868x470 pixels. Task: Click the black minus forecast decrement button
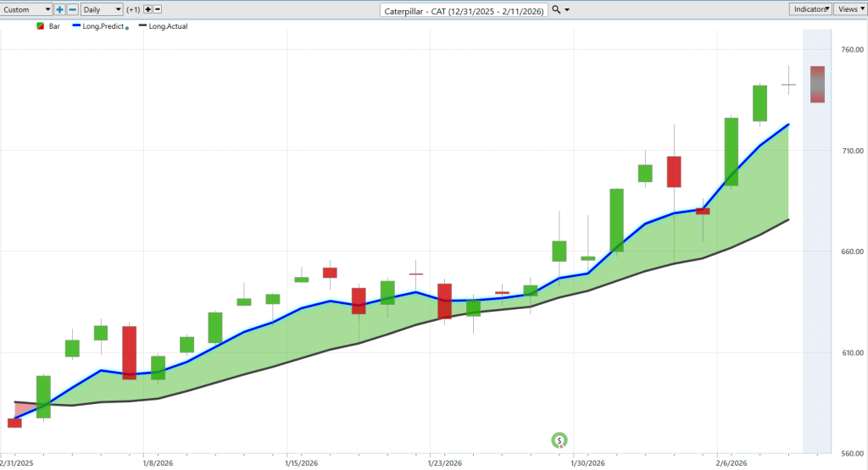pyautogui.click(x=158, y=9)
